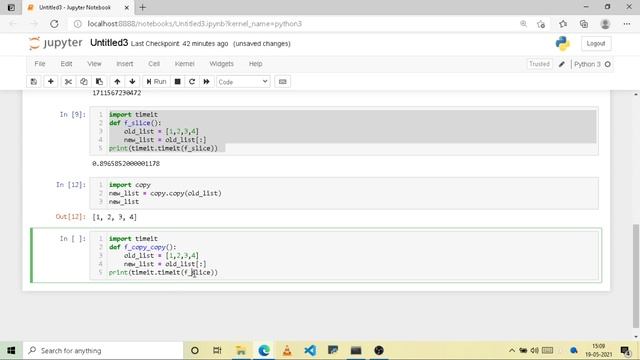The height and width of the screenshot is (360, 640).
Task: Open the File menu
Action: pyautogui.click(x=40, y=64)
